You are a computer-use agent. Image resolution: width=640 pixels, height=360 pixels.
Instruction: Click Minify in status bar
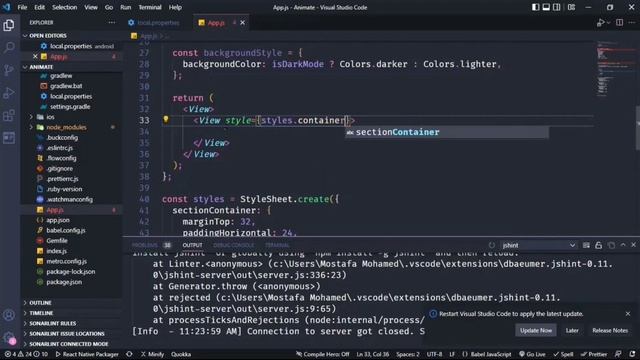point(152,354)
